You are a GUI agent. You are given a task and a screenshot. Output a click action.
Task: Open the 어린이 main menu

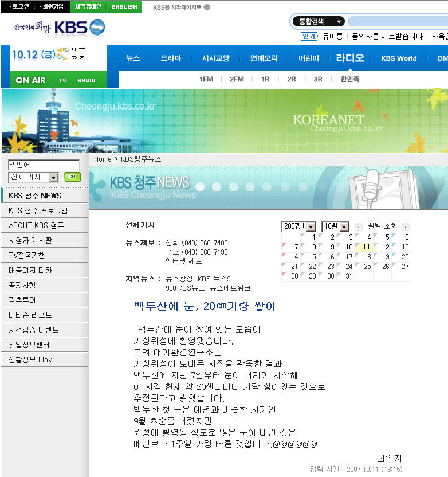coord(309,58)
